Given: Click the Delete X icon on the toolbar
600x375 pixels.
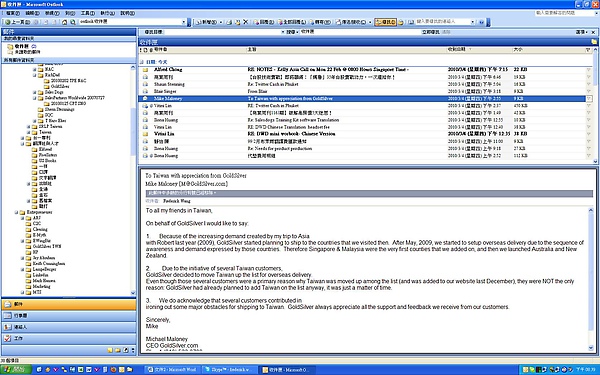Looking at the screenshot, I should tap(246, 22).
